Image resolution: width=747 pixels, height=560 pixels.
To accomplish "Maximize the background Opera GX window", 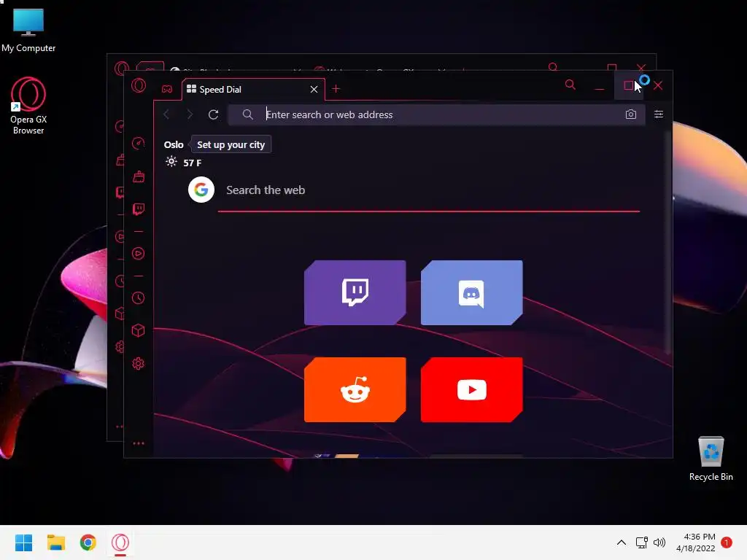I will click(612, 66).
